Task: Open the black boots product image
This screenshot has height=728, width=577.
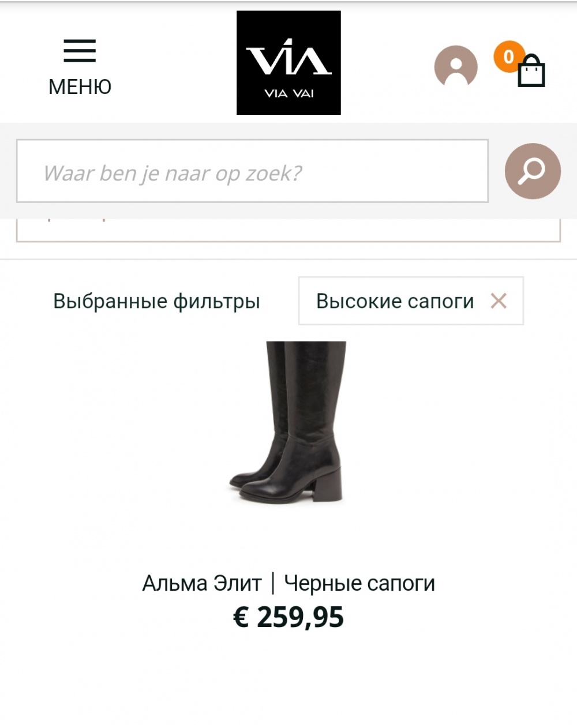Action: pos(288,422)
